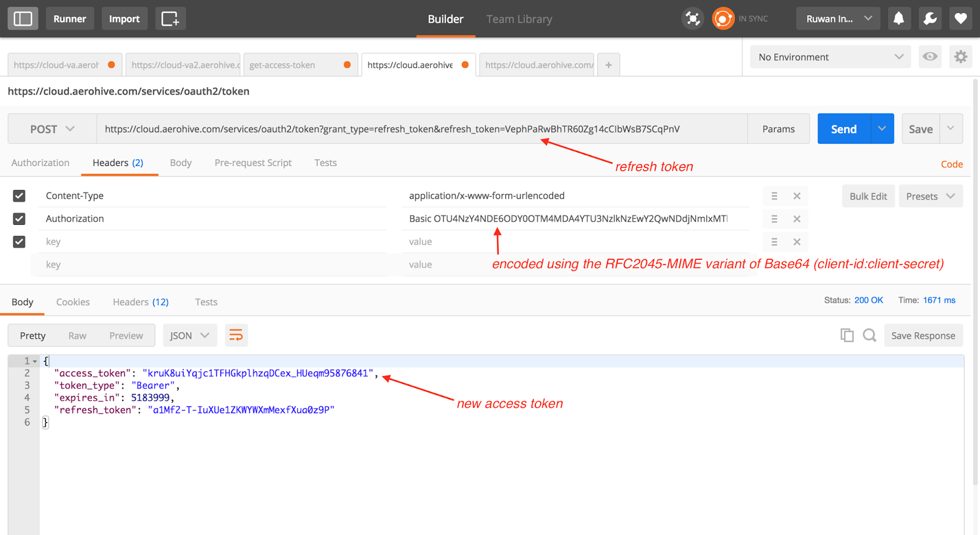980x535 pixels.
Task: Select the response Body tab
Action: 22,302
